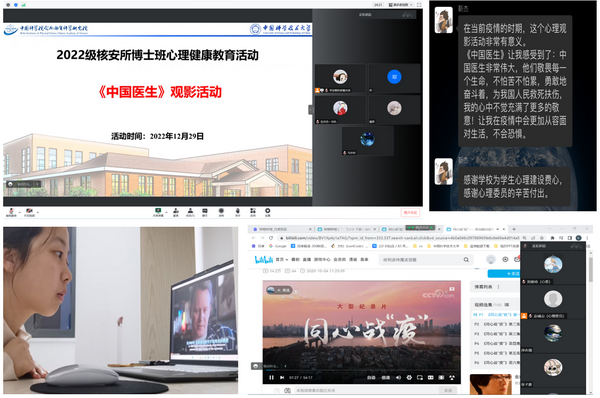Expand the arrow beside the microphone button
Image resolution: width=600 pixels, height=398 pixels.
click(x=20, y=212)
